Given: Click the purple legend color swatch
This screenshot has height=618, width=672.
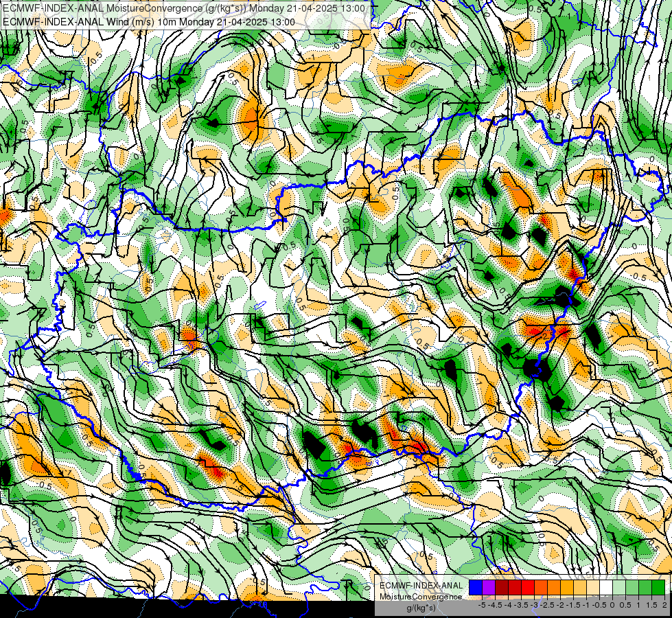Looking at the screenshot, I should coord(489,587).
